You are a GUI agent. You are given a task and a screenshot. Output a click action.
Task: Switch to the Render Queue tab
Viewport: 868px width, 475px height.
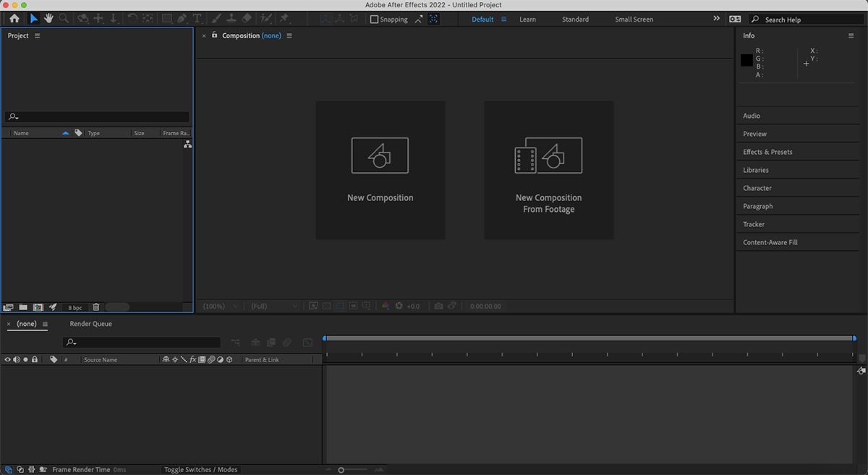click(90, 323)
